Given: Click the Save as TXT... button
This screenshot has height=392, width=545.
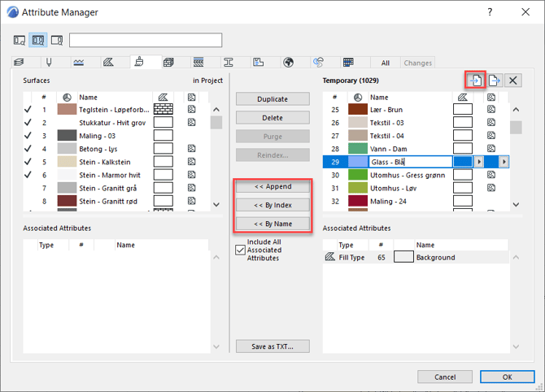Looking at the screenshot, I should [x=272, y=346].
